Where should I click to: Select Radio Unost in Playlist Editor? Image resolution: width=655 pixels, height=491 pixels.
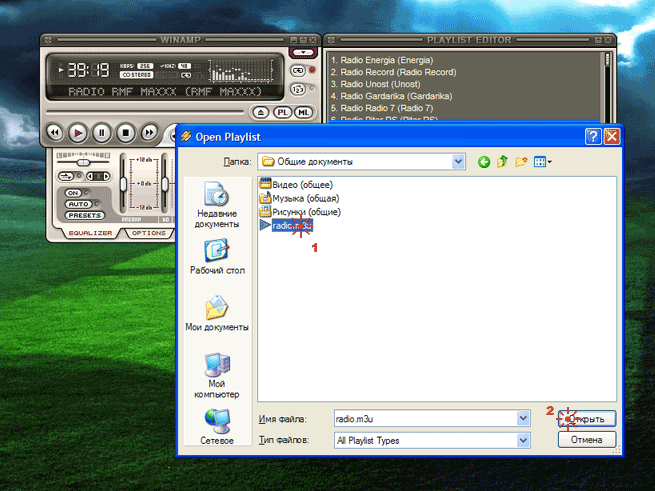[x=376, y=84]
